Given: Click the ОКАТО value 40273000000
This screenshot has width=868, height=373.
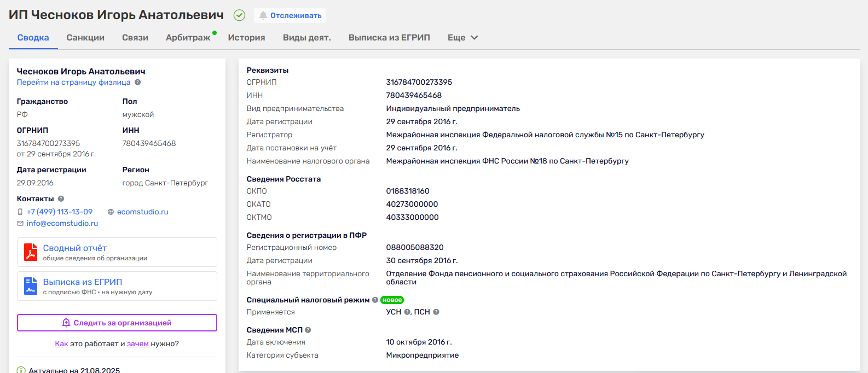Looking at the screenshot, I should click(412, 205).
